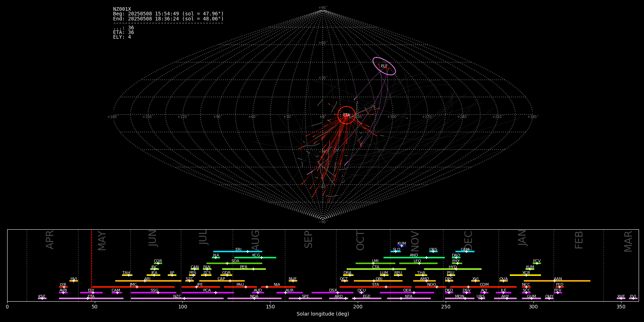644x322 pixels.
Task: Select the COR shower label
Action: pyautogui.click(x=158, y=261)
